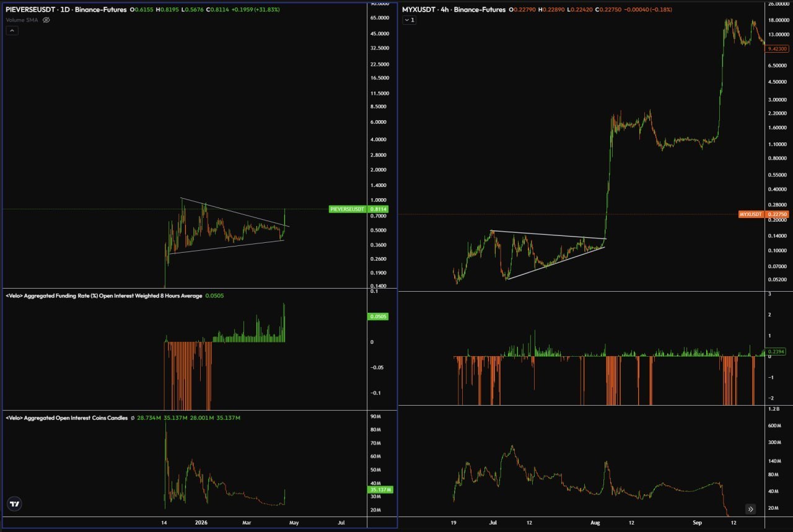
Task: Click the green 0.0505 funding rate value tag
Action: (x=379, y=316)
